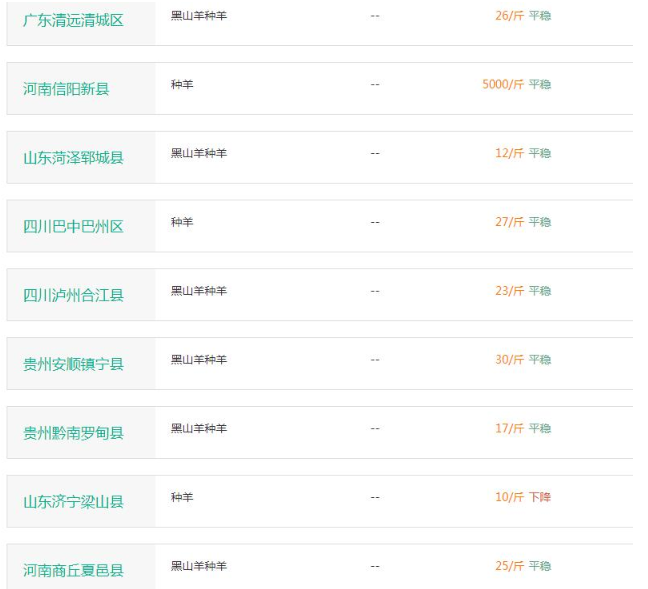
Task: Select the 河南商丘夏邑县 link
Action: pyautogui.click(x=73, y=571)
